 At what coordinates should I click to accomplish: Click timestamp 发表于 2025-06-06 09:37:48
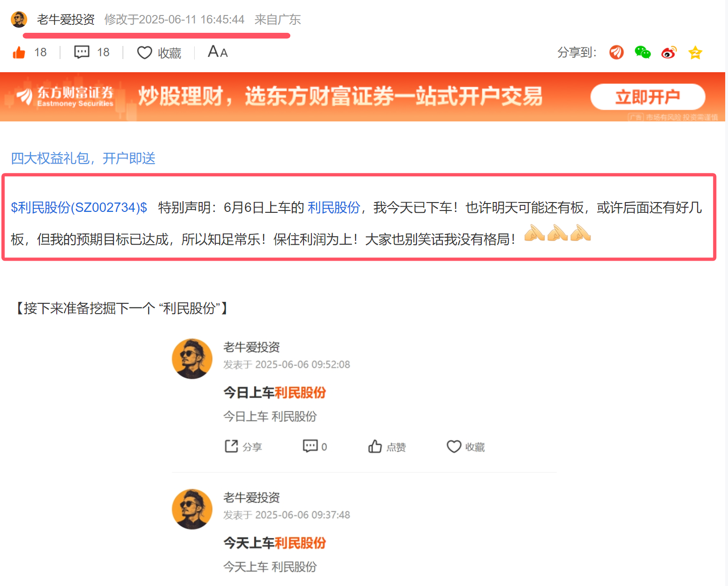click(x=287, y=515)
